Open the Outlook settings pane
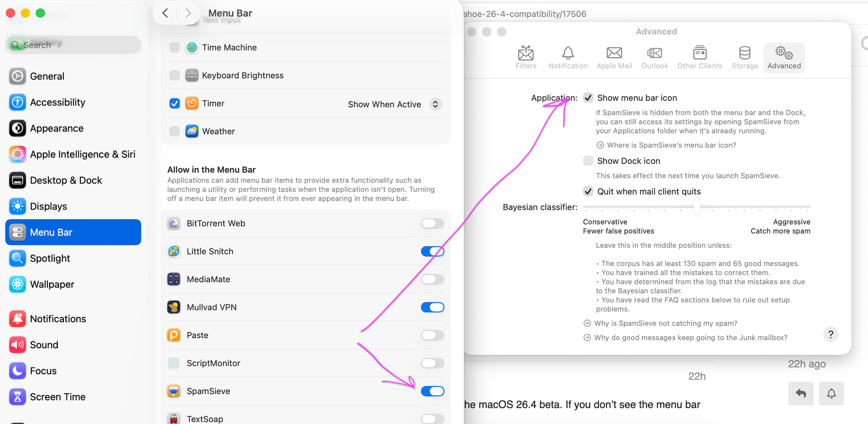868x424 pixels. 654,57
